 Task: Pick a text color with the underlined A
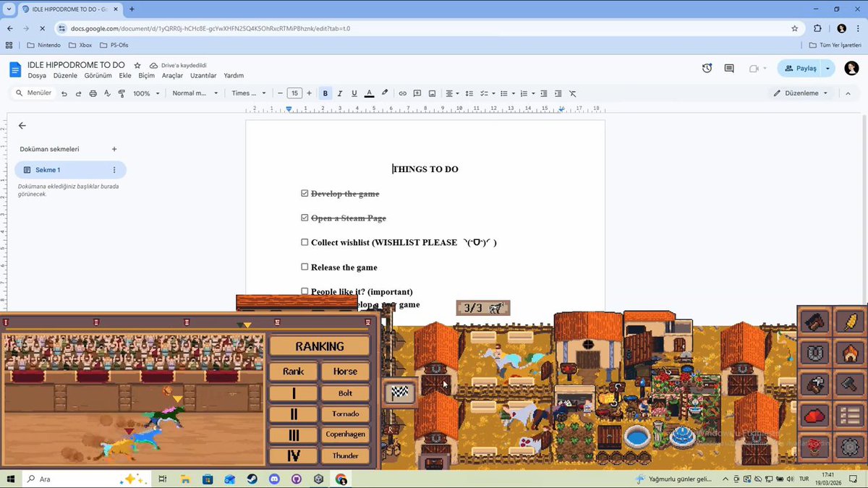pyautogui.click(x=369, y=93)
